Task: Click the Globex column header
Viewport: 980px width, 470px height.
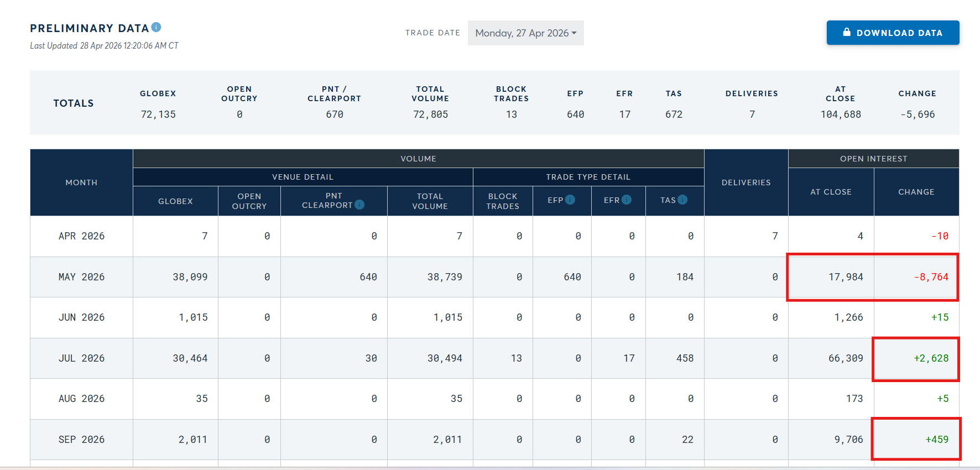Action: [x=175, y=201]
